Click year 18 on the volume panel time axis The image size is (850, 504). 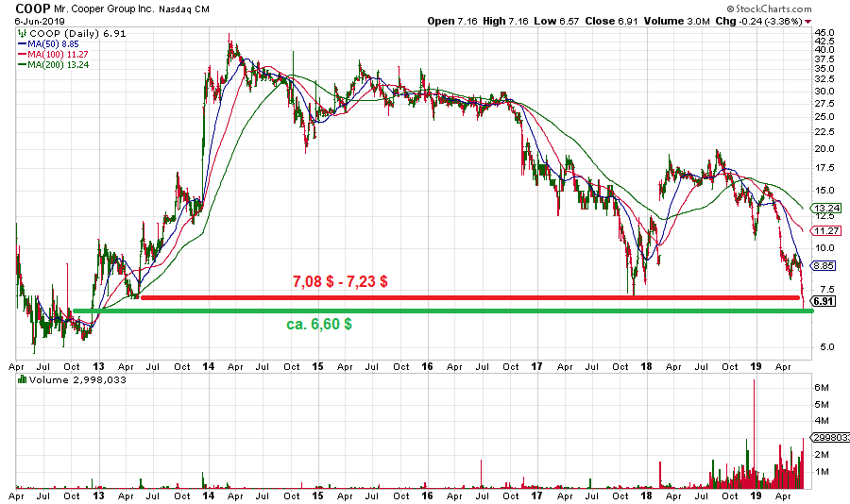pos(646,496)
